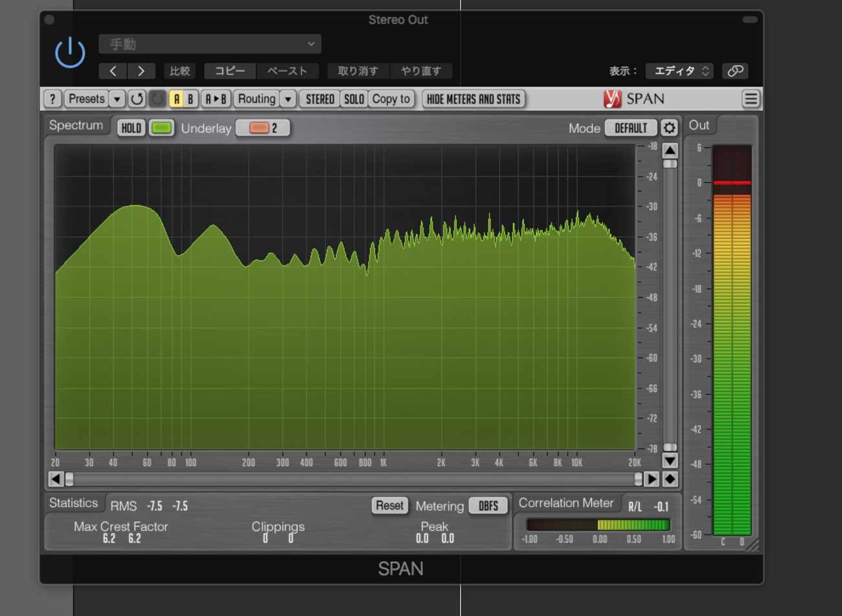Click the link chain icon
Viewport: 842px width, 616px height.
coord(735,71)
